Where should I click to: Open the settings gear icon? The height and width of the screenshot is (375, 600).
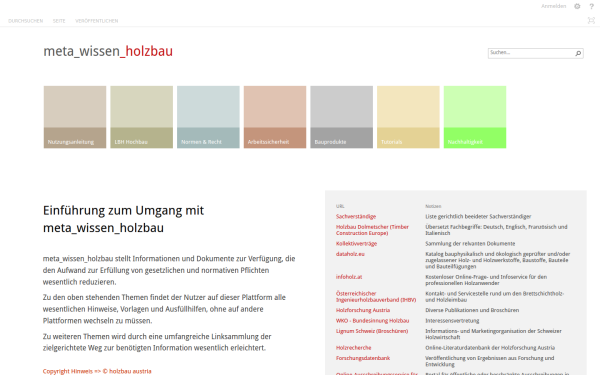coord(577,6)
